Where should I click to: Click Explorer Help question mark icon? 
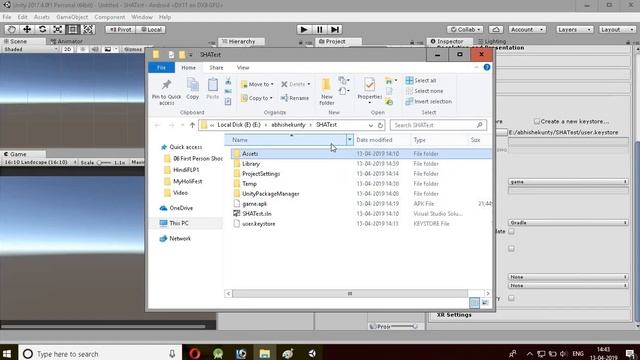[x=487, y=67]
